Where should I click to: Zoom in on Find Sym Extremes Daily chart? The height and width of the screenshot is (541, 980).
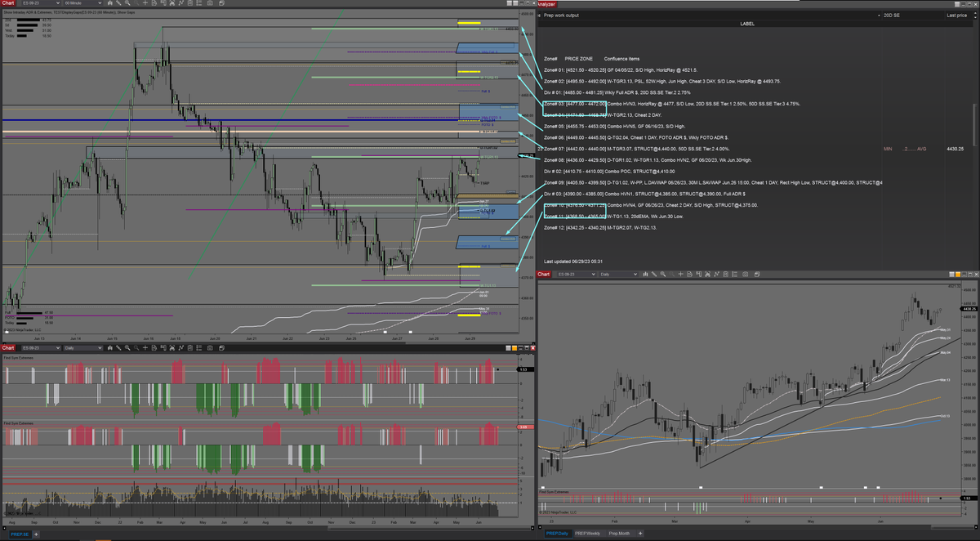127,347
